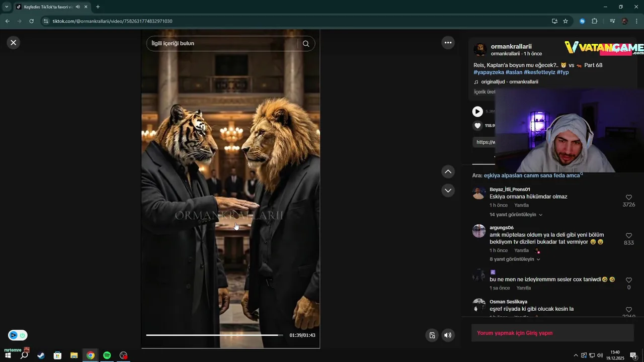Expand '8 yanıt görüntüleyin' replies

coord(515,259)
